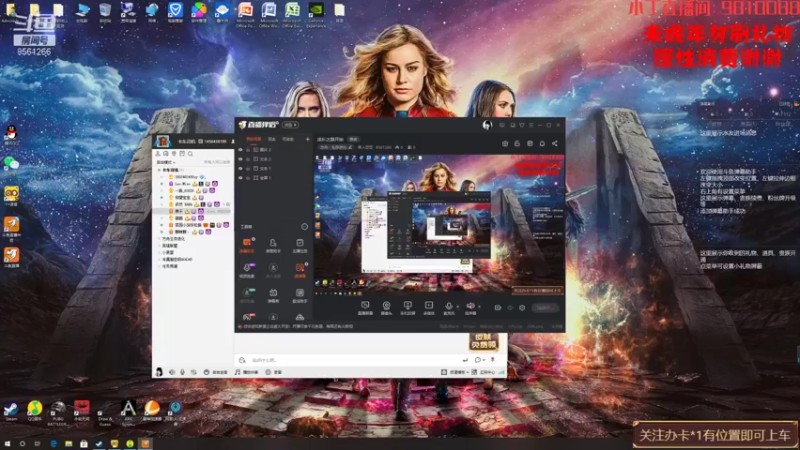
Task: Open the 弹幕姬 danmaku tool
Action: coord(273,295)
